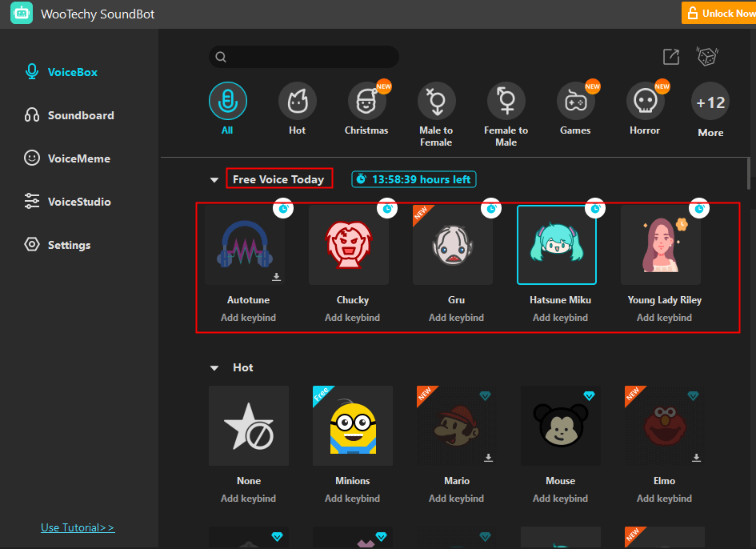Select the Hatsune Miku voice thumbnail

(557, 245)
